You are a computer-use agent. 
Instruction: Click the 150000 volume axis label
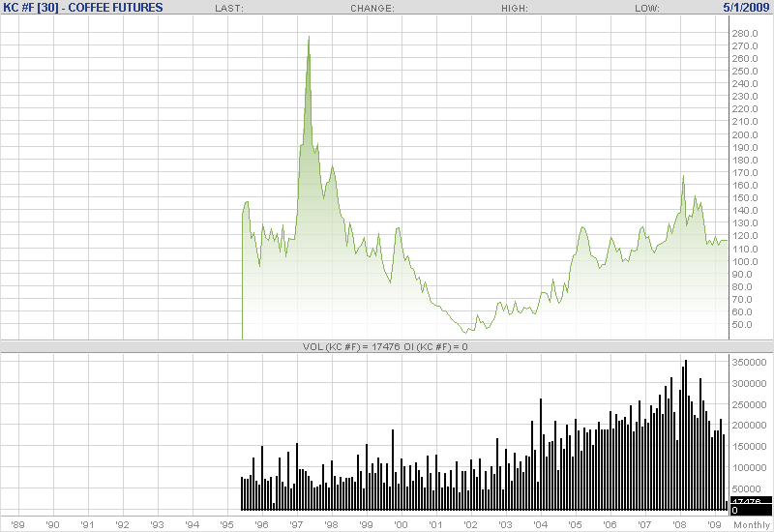[749, 447]
